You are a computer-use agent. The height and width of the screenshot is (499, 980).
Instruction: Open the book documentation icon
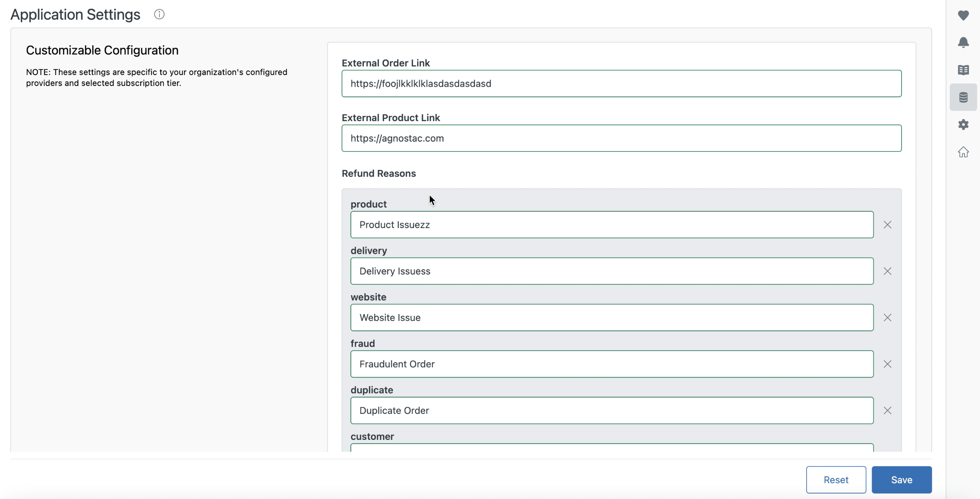[963, 70]
